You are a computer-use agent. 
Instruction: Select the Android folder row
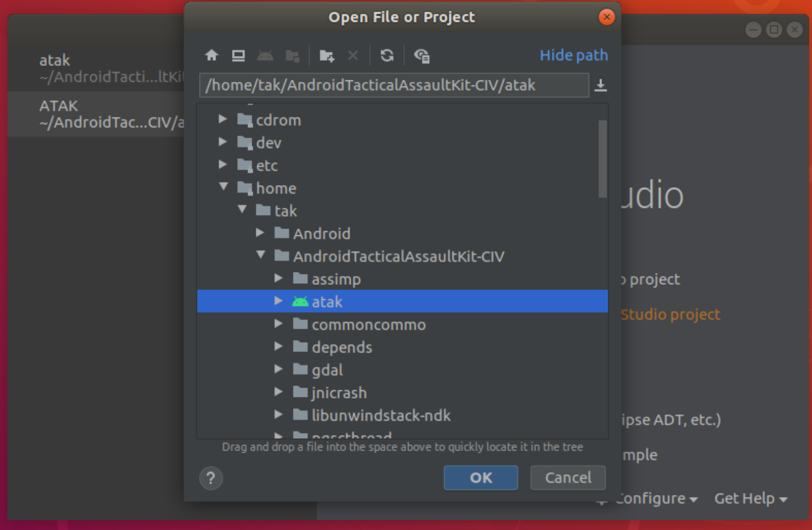[402, 233]
